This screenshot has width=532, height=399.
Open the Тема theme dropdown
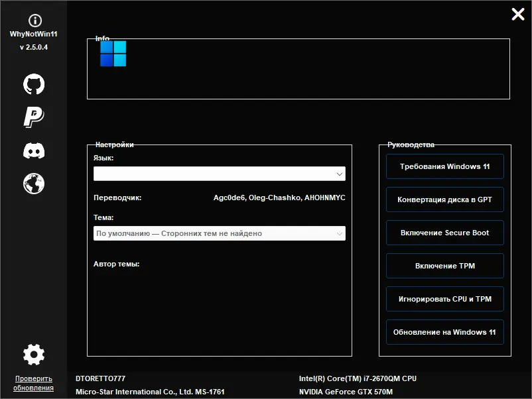[220, 233]
